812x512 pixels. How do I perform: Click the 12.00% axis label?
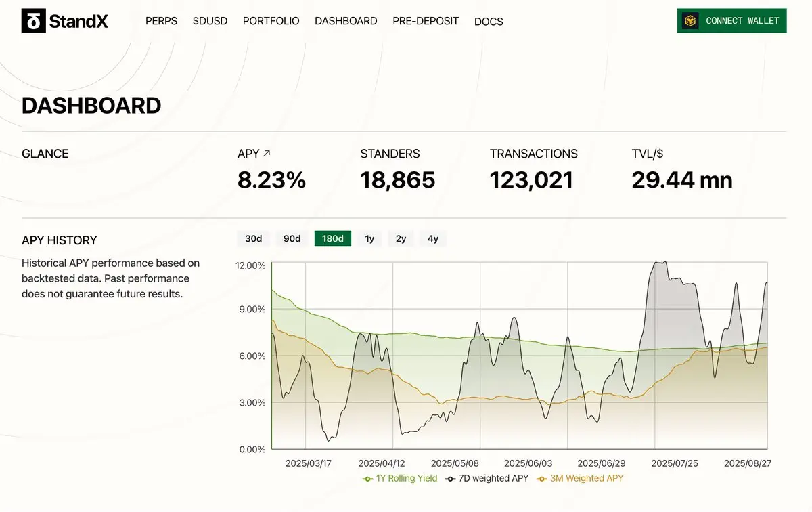(x=250, y=265)
